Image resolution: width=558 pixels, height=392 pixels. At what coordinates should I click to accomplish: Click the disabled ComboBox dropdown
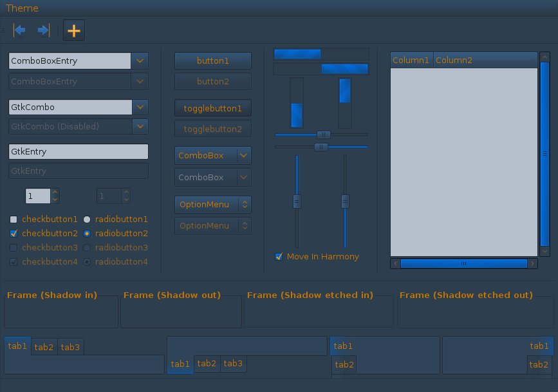tap(213, 177)
